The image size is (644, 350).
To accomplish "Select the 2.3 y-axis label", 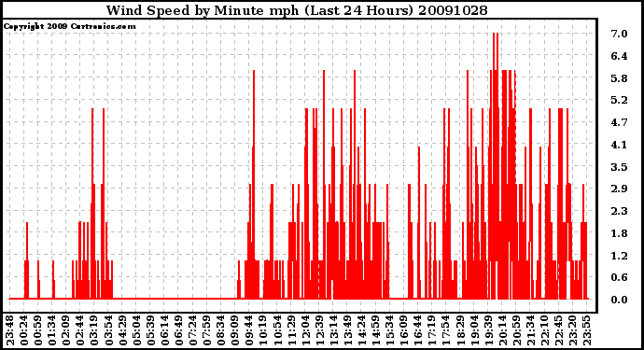I will (x=619, y=211).
